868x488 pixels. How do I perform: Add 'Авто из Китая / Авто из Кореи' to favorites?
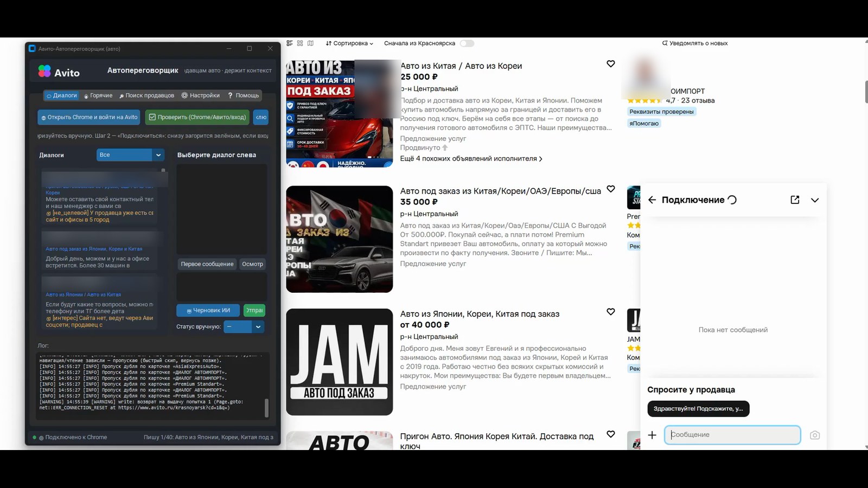click(611, 64)
